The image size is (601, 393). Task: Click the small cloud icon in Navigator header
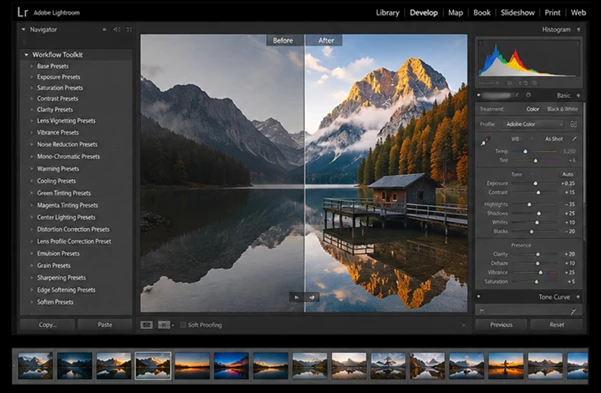click(x=104, y=30)
